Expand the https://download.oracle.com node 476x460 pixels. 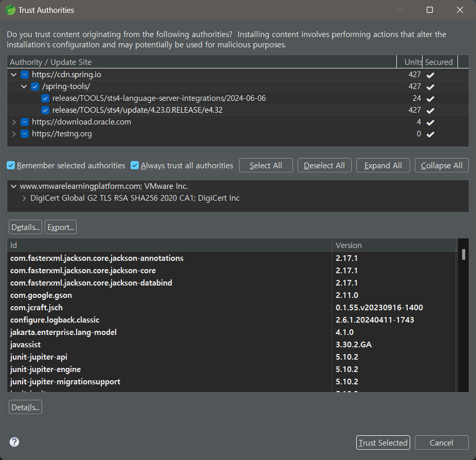[x=14, y=122]
